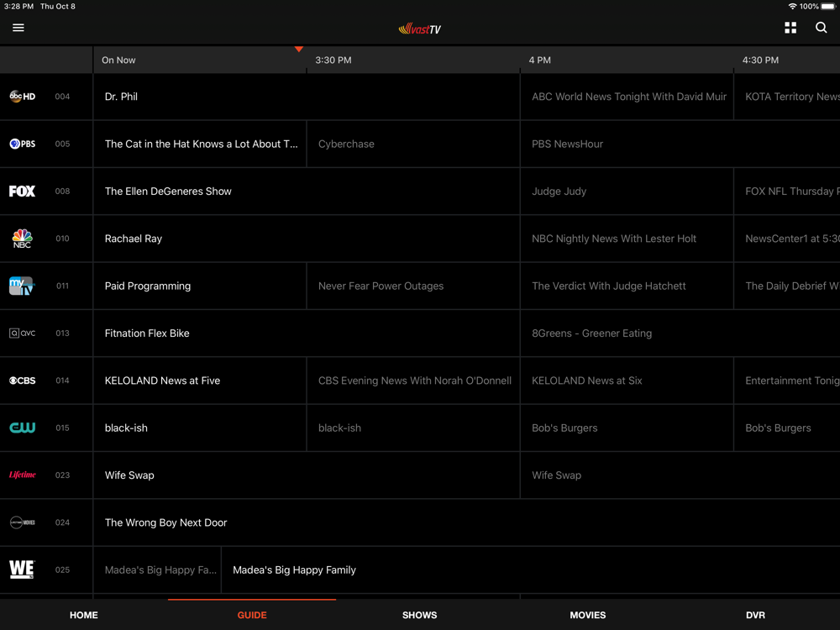840x630 pixels.
Task: Select the NBC channel logo
Action: point(22,239)
